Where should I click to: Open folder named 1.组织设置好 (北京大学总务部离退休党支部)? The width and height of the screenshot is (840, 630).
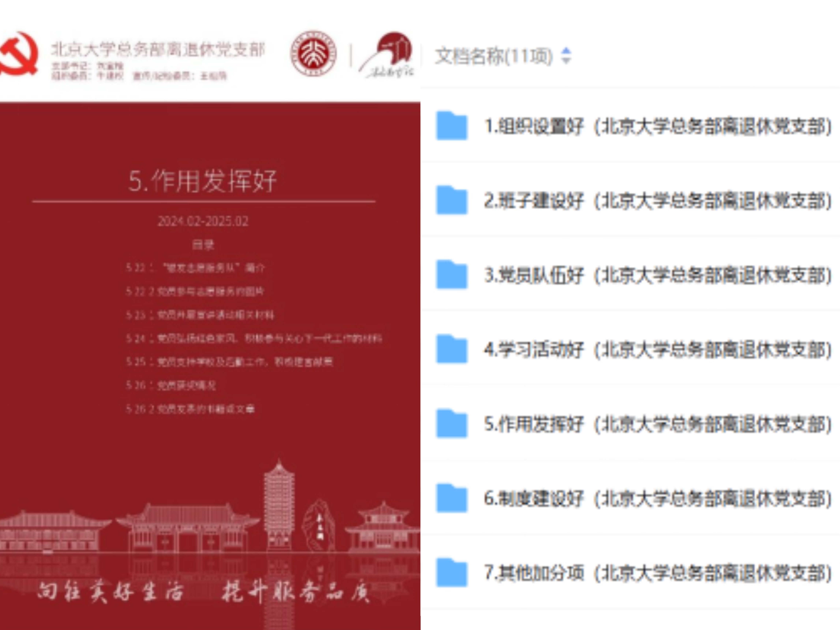tap(658, 126)
